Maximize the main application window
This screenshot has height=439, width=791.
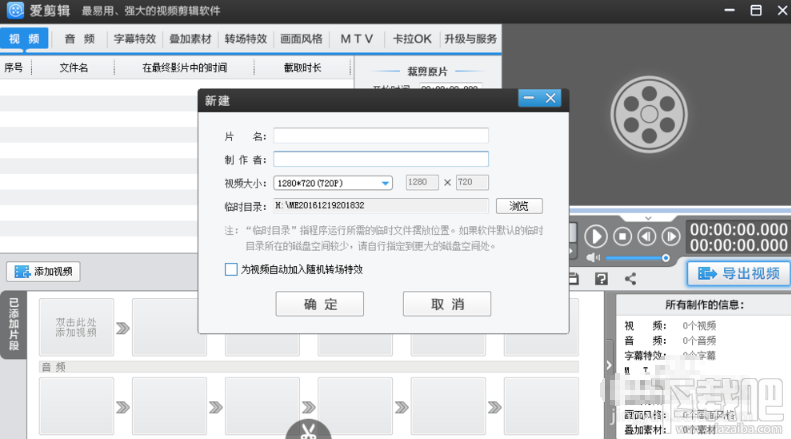click(756, 10)
